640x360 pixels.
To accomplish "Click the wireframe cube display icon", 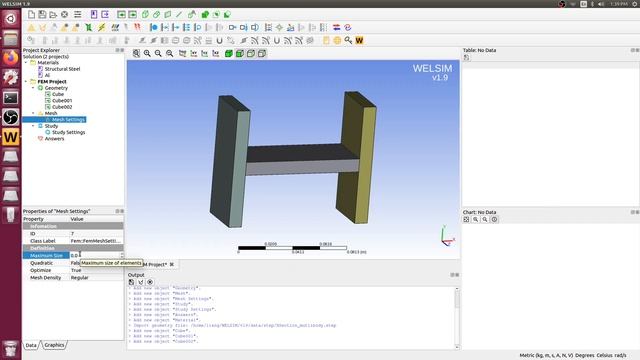I will pyautogui.click(x=251, y=53).
